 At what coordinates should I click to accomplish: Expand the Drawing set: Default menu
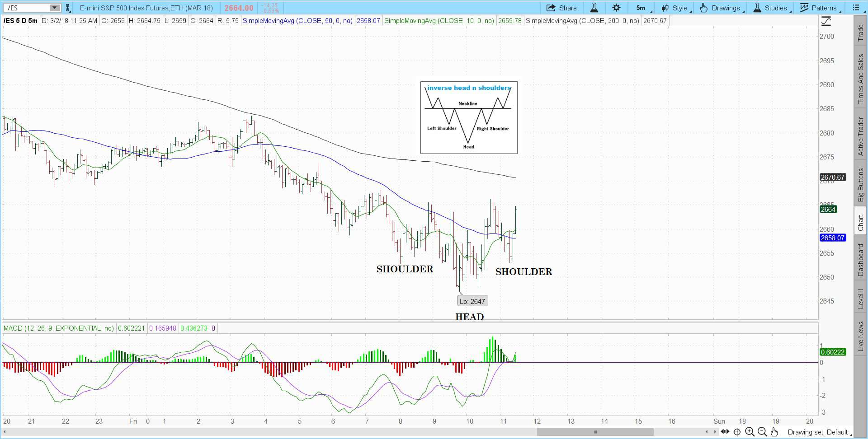(x=819, y=432)
